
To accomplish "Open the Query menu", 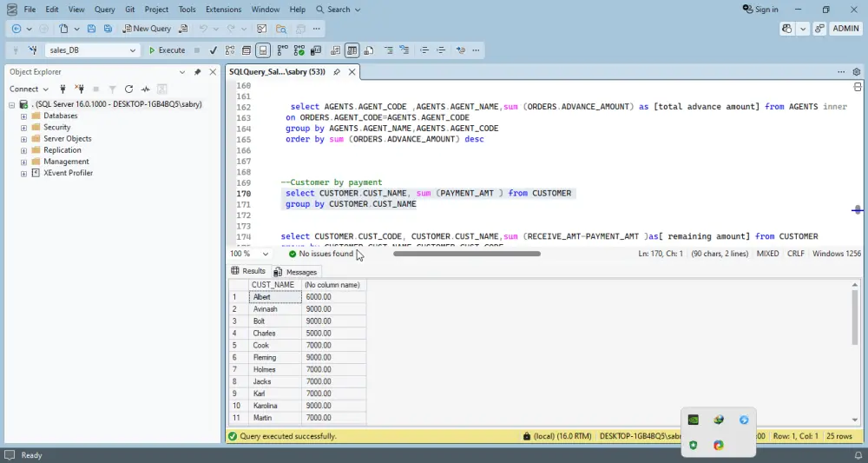I will tap(105, 10).
